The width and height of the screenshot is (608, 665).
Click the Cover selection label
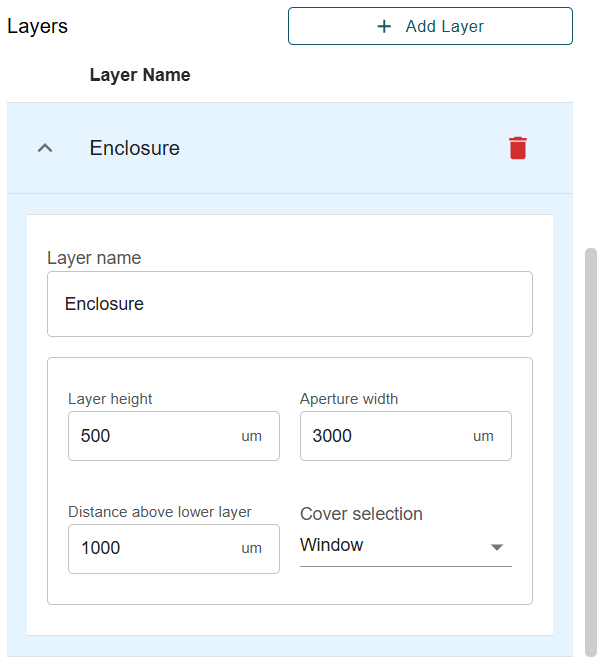[x=361, y=514]
